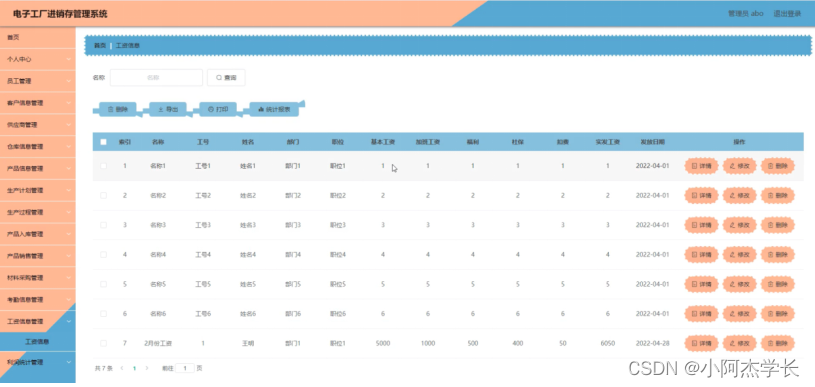815x387 pixels.
Task: Click the orange 删除 for row 名称2
Action: click(778, 196)
